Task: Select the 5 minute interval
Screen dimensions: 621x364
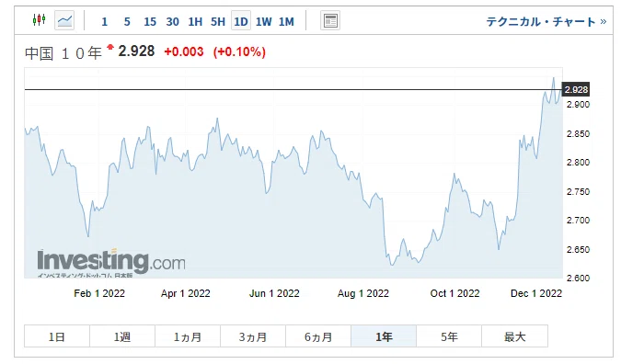Action: tap(127, 21)
